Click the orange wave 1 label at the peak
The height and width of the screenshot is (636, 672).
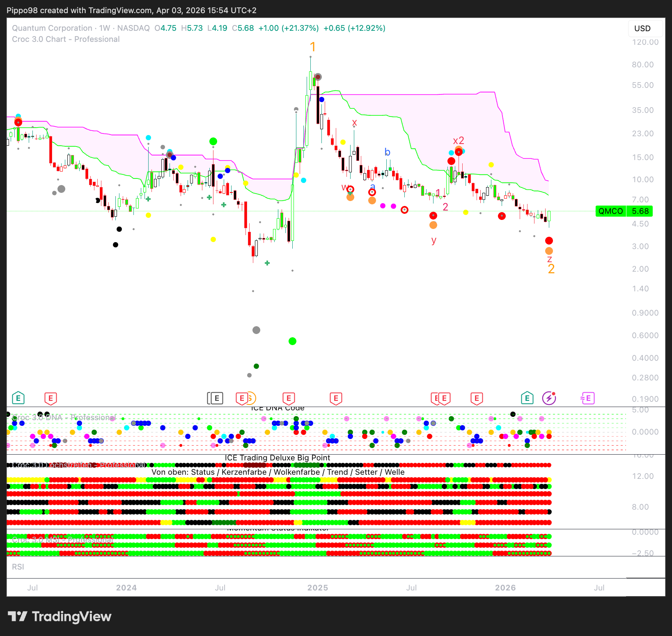point(313,47)
